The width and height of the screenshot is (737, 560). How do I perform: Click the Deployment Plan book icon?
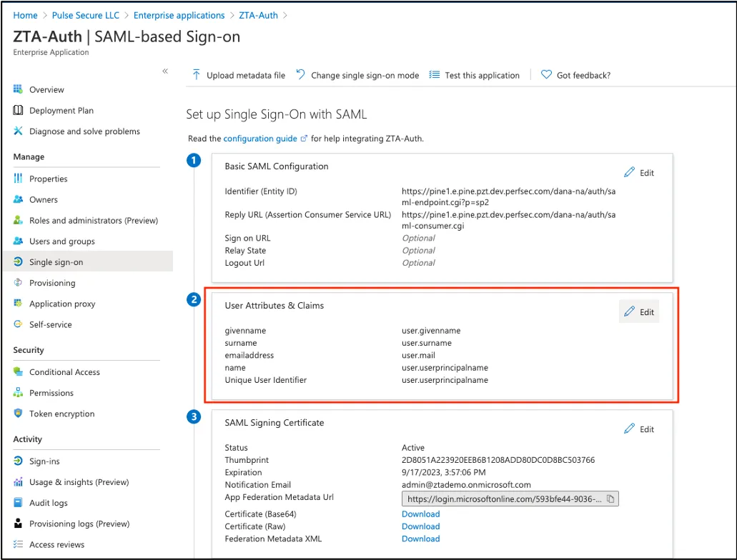pyautogui.click(x=18, y=110)
